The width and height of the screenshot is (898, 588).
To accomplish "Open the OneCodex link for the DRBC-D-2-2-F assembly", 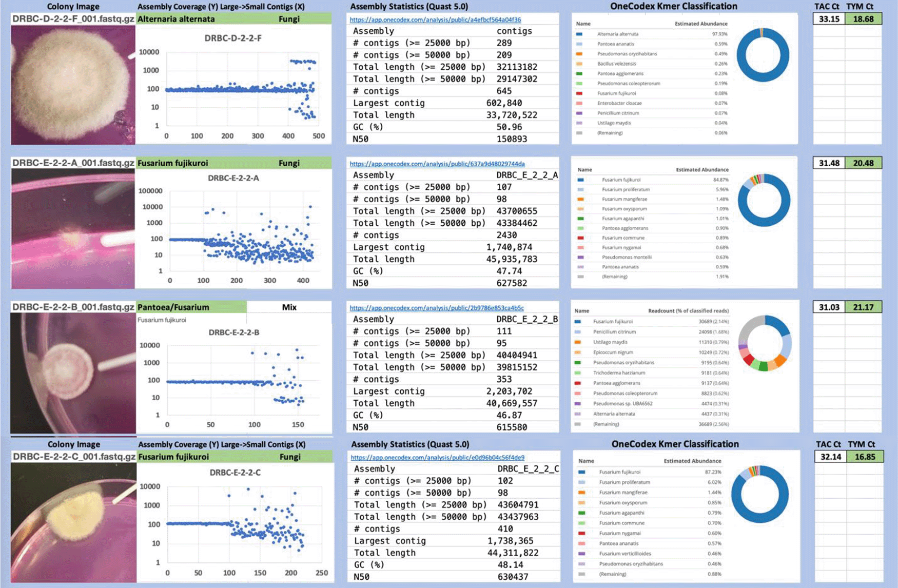I will (x=435, y=19).
